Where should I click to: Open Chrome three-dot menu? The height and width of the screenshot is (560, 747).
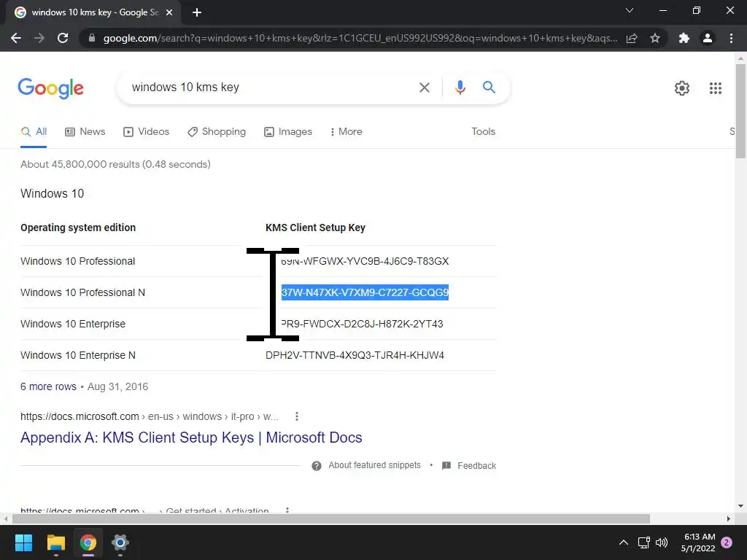pos(731,38)
